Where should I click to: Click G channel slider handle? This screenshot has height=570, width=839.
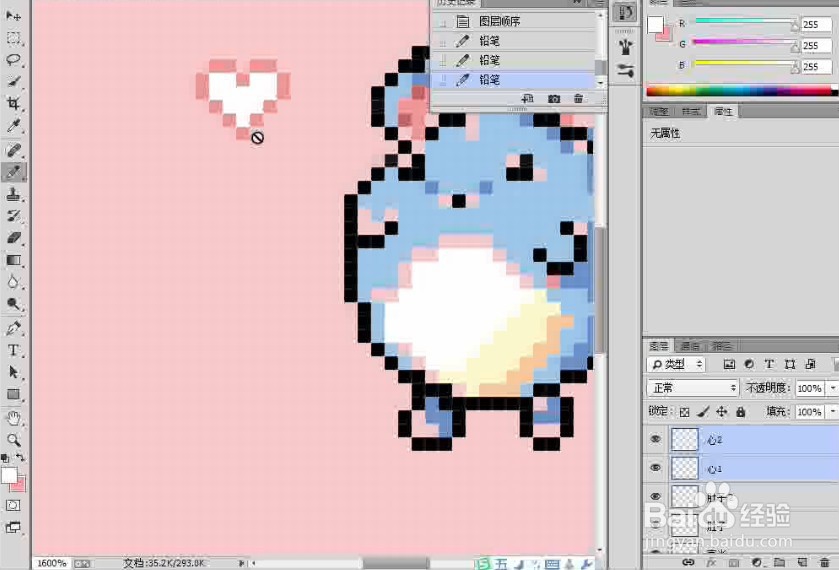coord(795,47)
